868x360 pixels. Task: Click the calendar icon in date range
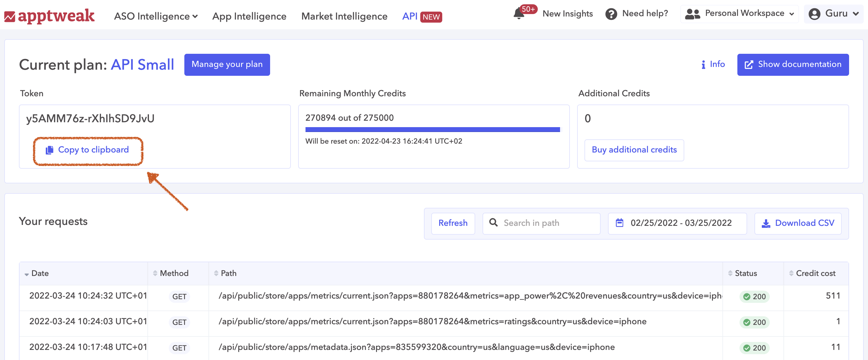click(x=619, y=223)
